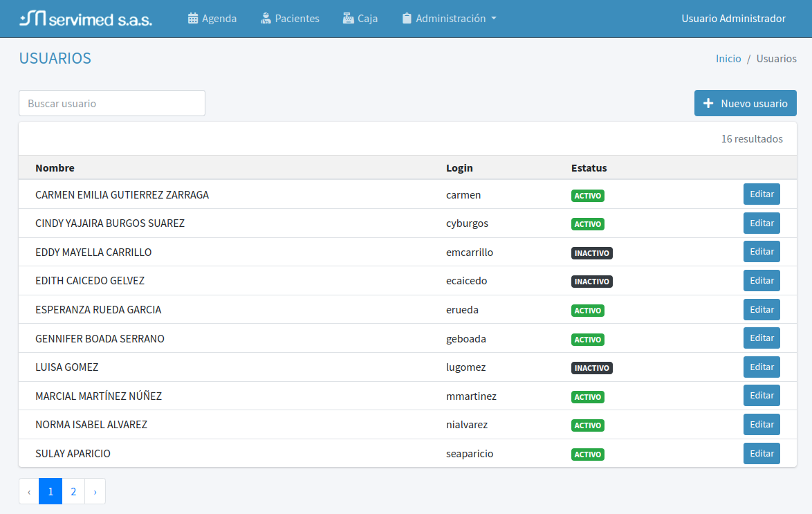Open Editar for SULAY APARICIO
Image resolution: width=812 pixels, height=514 pixels.
coord(762,454)
